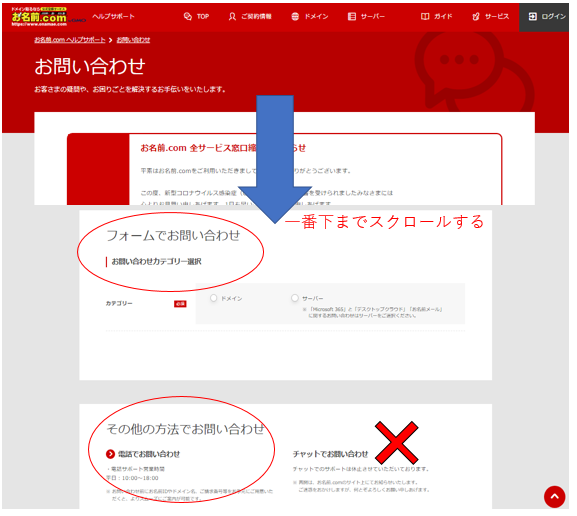Image resolution: width=577 pixels, height=516 pixels.
Task: Click the サービス icon
Action: click(476, 16)
